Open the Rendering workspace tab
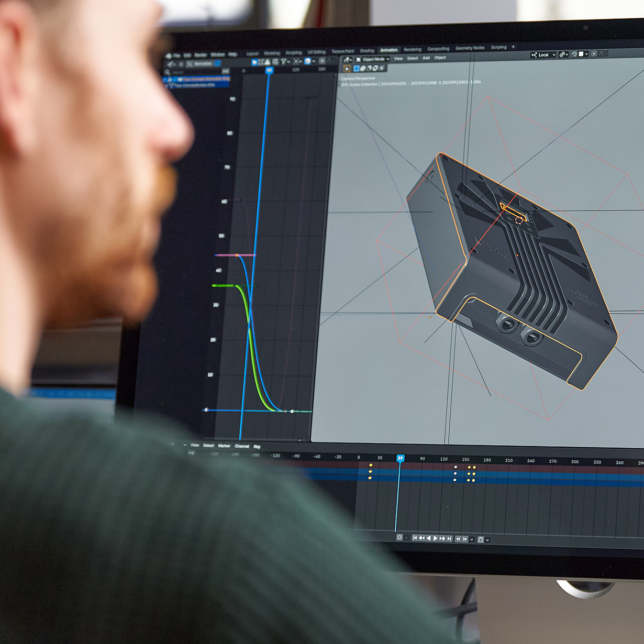The width and height of the screenshot is (644, 644). tap(412, 49)
